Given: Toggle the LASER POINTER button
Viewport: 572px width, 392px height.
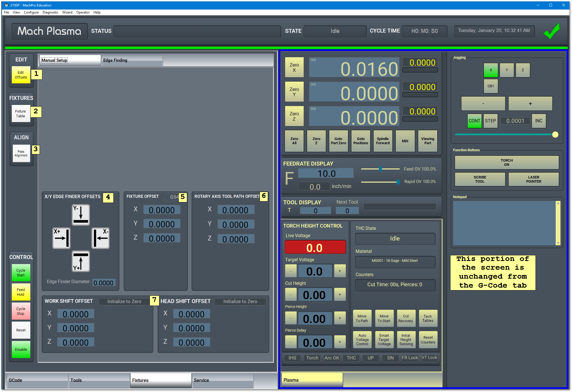Looking at the screenshot, I should [534, 179].
